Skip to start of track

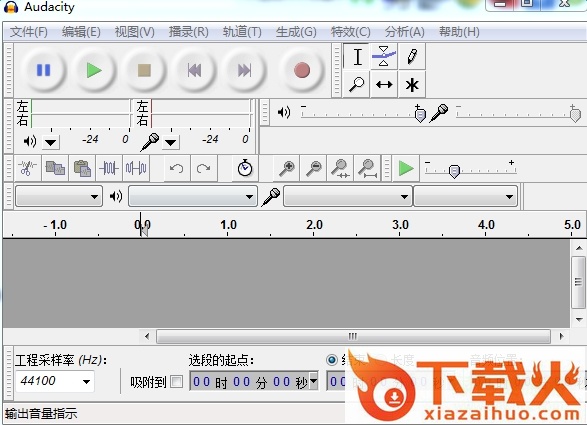(194, 70)
